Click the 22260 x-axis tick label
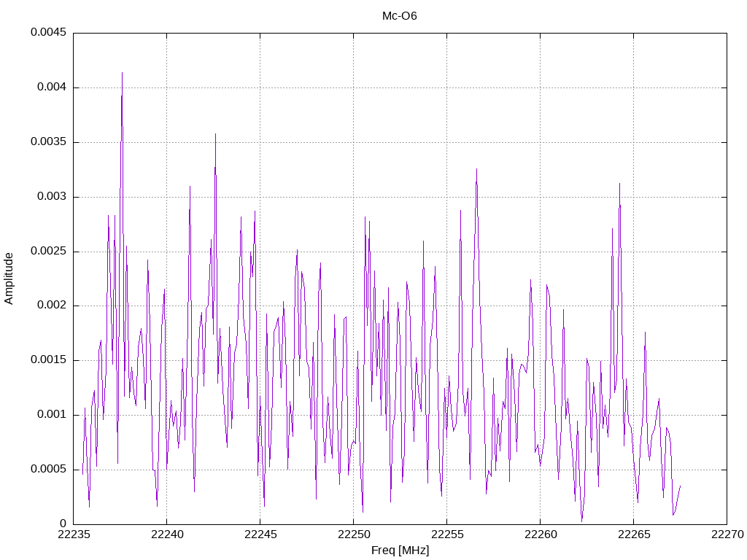The image size is (747, 560). [x=541, y=534]
